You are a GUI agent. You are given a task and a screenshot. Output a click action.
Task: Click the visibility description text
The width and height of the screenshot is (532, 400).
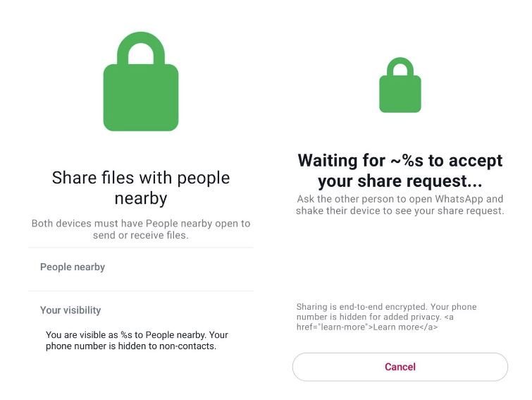(137, 340)
